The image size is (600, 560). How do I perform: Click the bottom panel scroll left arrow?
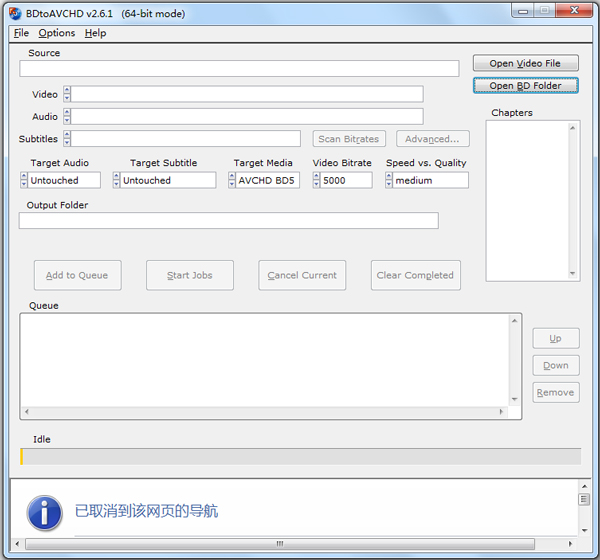[17, 544]
